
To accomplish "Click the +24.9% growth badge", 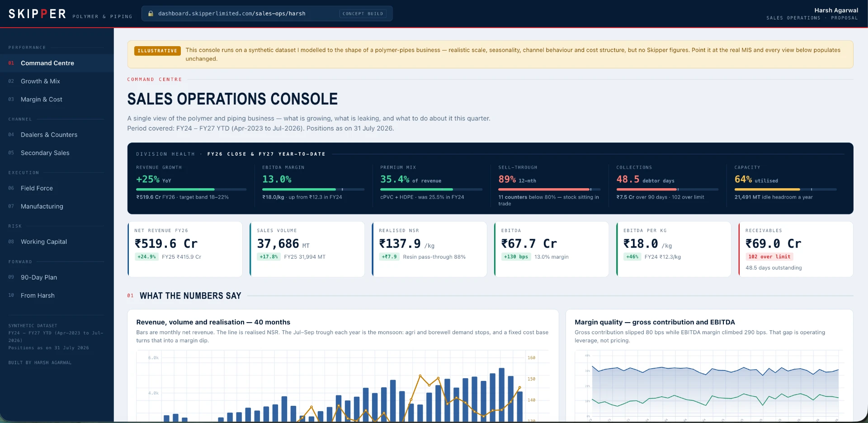I will coord(146,257).
